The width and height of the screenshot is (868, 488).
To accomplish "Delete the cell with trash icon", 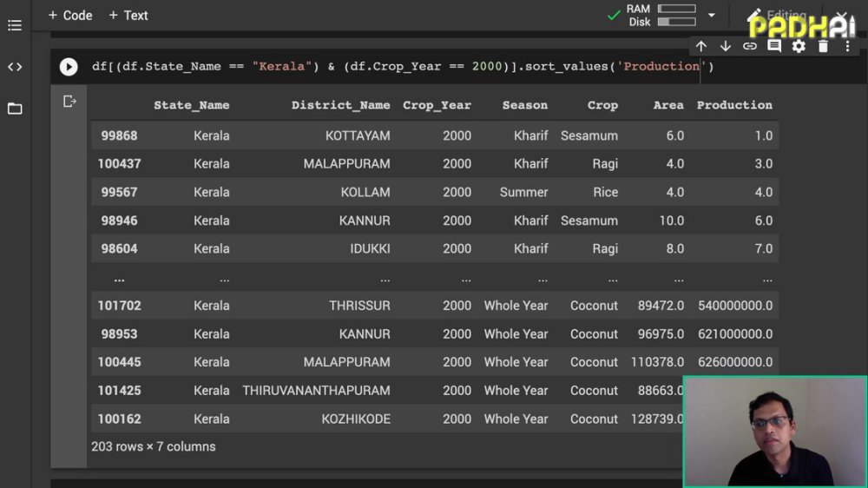I will tap(823, 47).
